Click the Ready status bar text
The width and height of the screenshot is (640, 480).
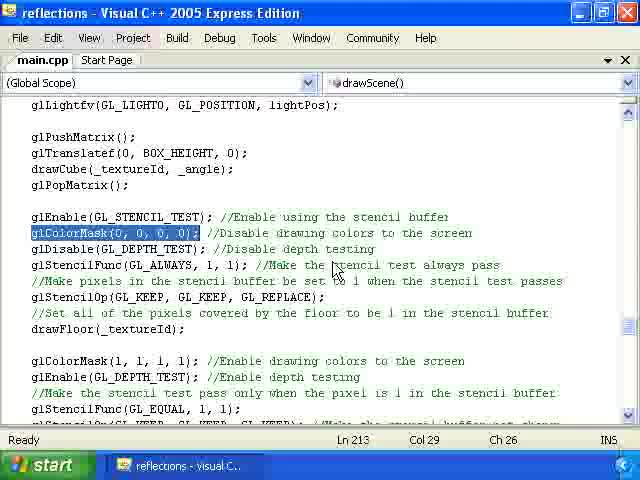pyautogui.click(x=24, y=440)
